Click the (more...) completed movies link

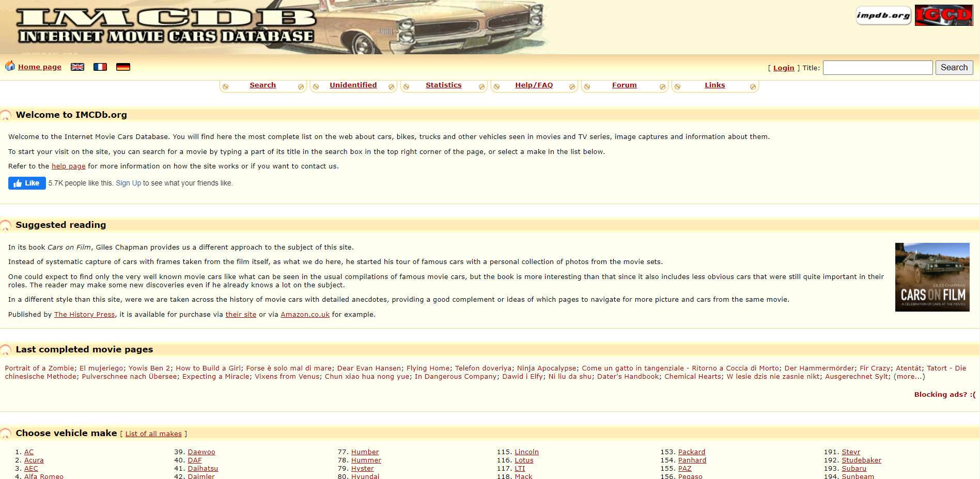909,377
